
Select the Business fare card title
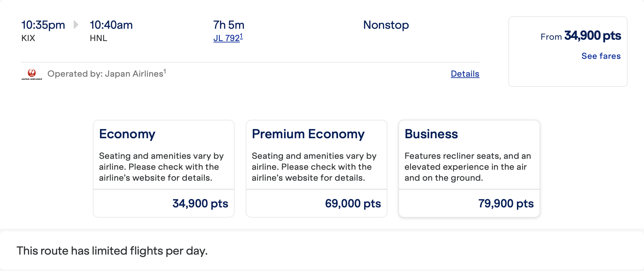[x=431, y=134]
